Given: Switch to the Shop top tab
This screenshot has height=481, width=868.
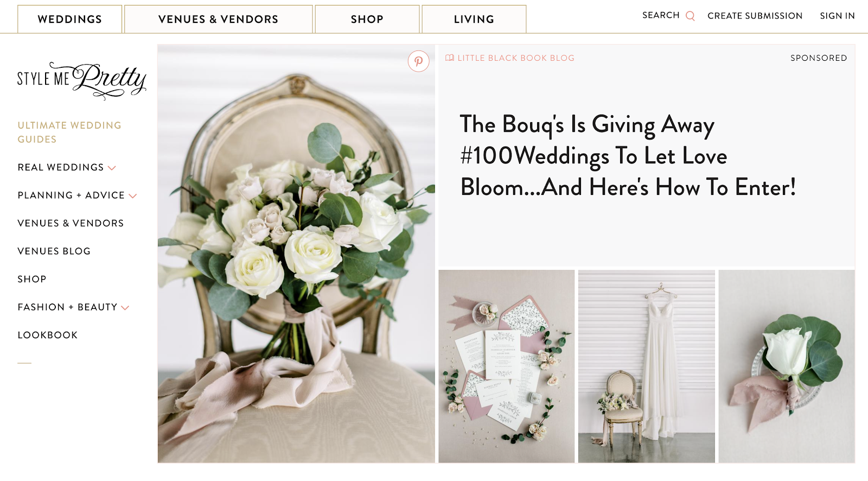Looking at the screenshot, I should point(367,19).
